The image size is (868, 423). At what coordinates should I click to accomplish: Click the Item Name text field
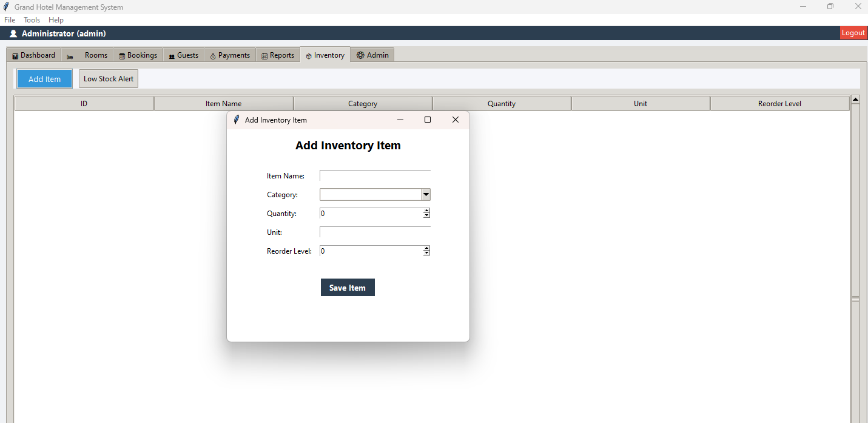tap(375, 176)
